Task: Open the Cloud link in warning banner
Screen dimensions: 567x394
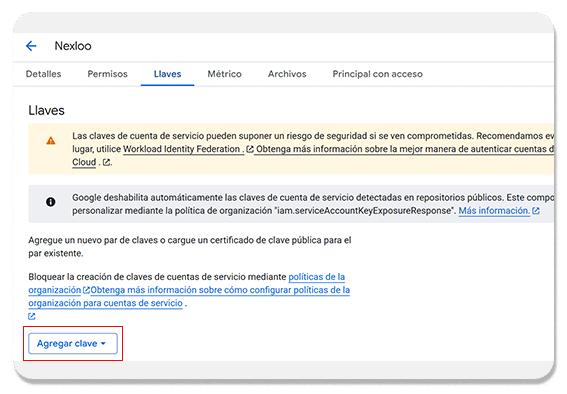Action: click(84, 162)
